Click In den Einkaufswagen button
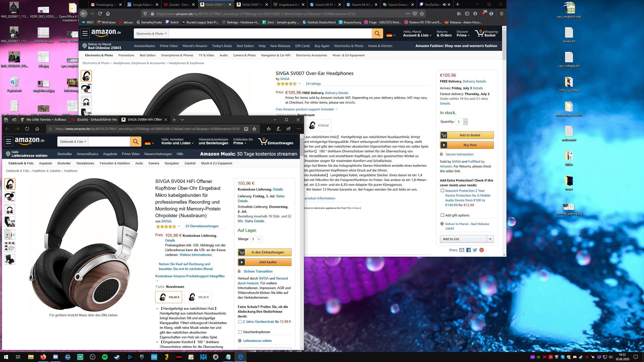Screen dimensions: 644x362 [264, 252]
